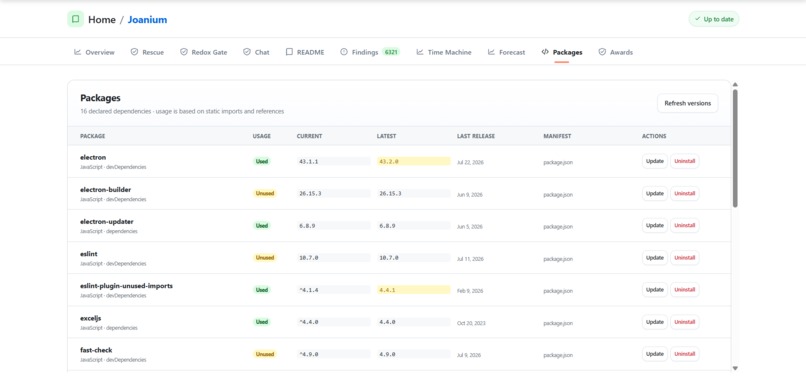Uninstall the electron package

pyautogui.click(x=685, y=161)
